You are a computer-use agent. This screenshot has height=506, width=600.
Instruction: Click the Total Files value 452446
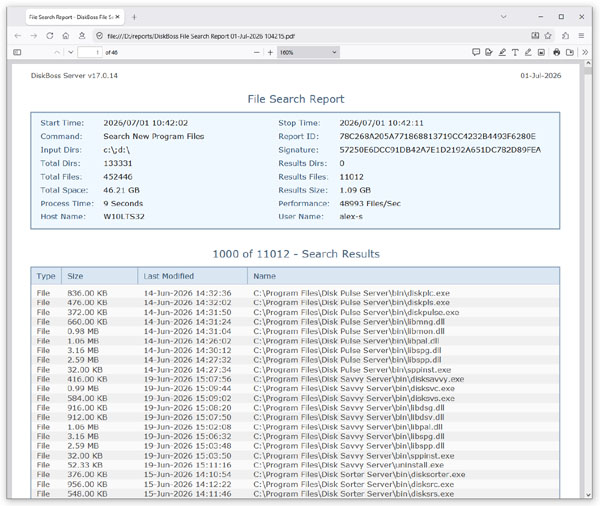point(118,177)
